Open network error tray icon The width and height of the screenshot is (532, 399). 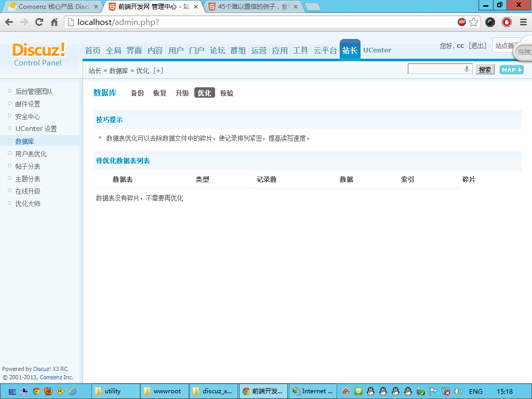445,391
